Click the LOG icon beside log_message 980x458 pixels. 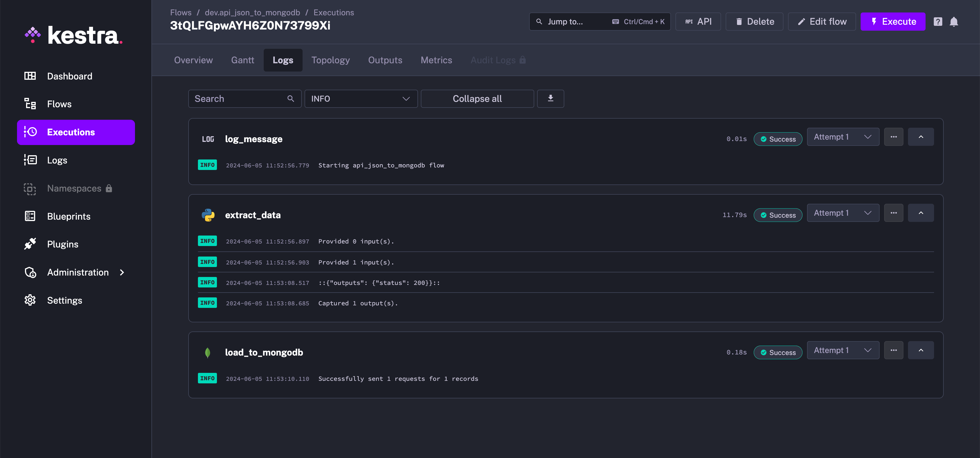click(208, 139)
